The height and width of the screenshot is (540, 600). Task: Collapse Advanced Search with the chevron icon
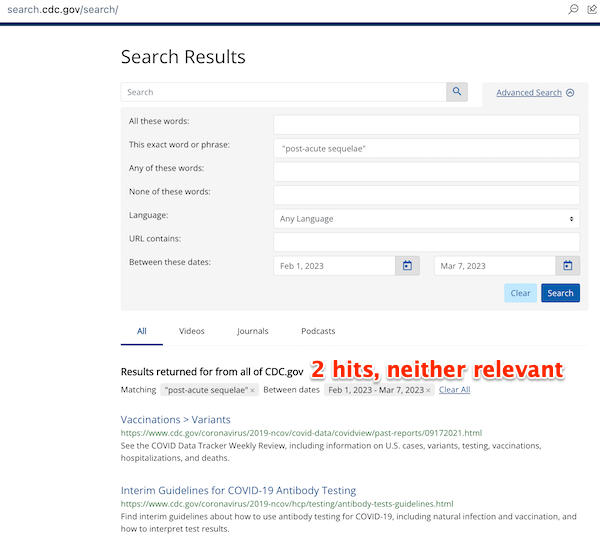click(570, 93)
